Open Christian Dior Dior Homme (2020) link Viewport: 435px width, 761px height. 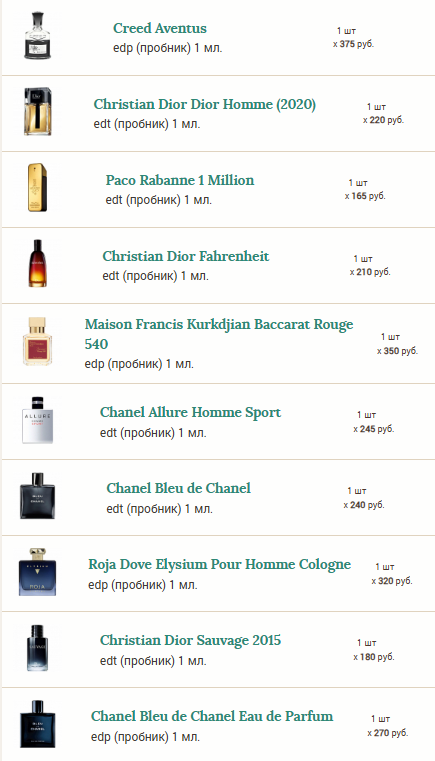pyautogui.click(x=204, y=104)
